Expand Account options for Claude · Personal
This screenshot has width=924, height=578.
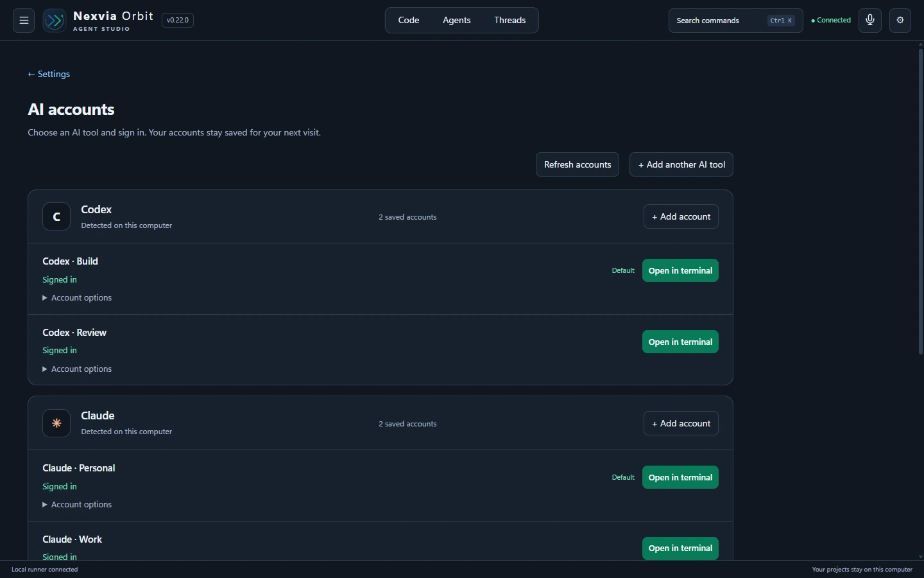coord(77,504)
